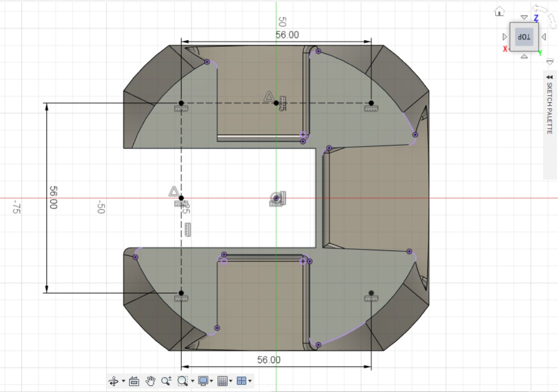The image size is (558, 392).
Task: Select the Zoom magnifier tool
Action: (x=166, y=381)
